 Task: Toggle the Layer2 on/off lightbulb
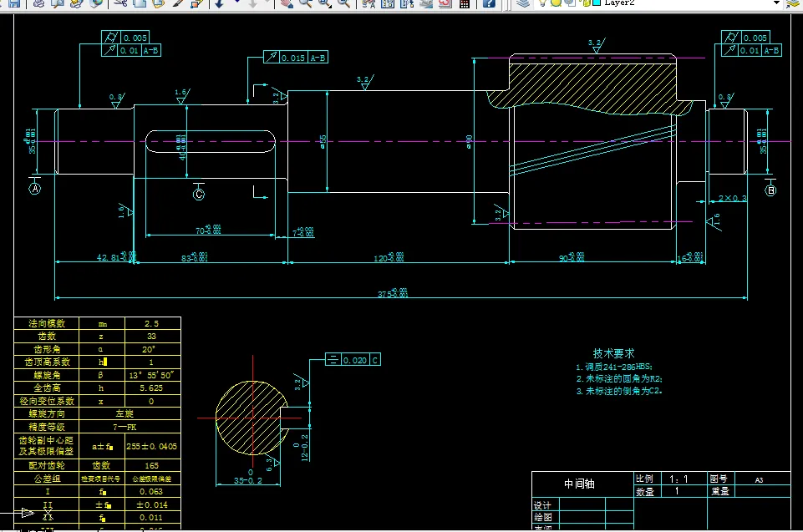pyautogui.click(x=543, y=3)
